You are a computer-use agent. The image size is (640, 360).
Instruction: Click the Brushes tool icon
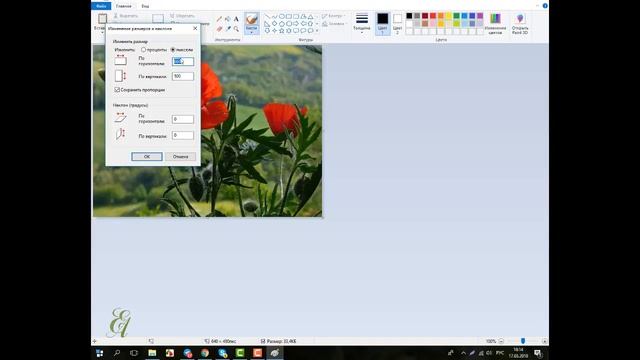click(x=252, y=19)
